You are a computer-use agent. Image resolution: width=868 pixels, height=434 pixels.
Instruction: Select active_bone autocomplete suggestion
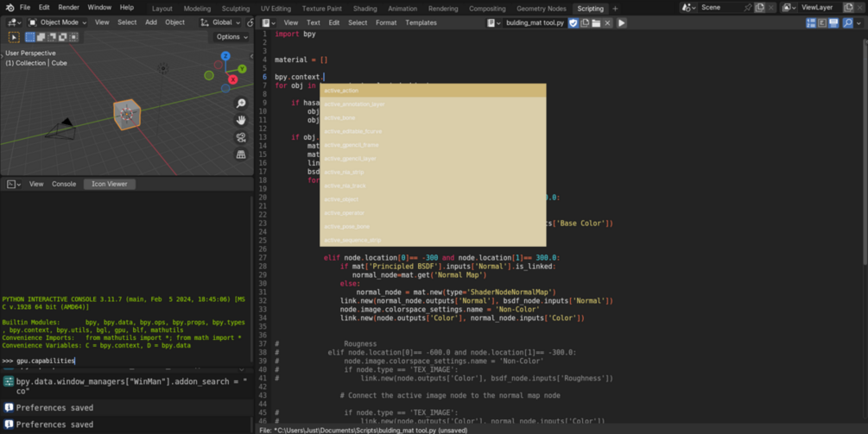433,117
